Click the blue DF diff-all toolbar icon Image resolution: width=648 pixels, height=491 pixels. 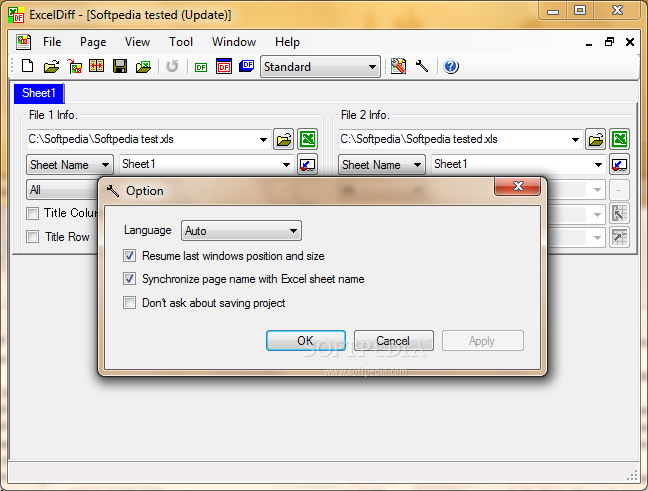[x=247, y=65]
